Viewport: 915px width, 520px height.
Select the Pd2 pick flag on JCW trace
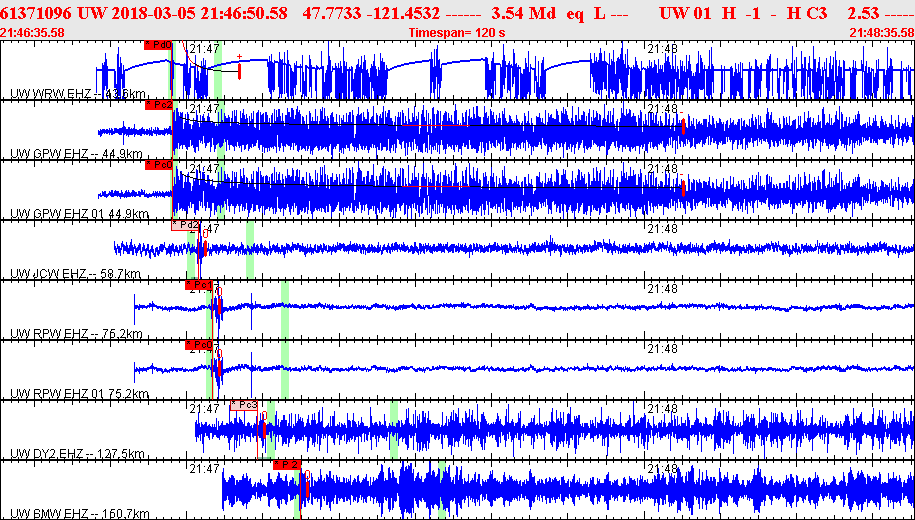point(185,225)
